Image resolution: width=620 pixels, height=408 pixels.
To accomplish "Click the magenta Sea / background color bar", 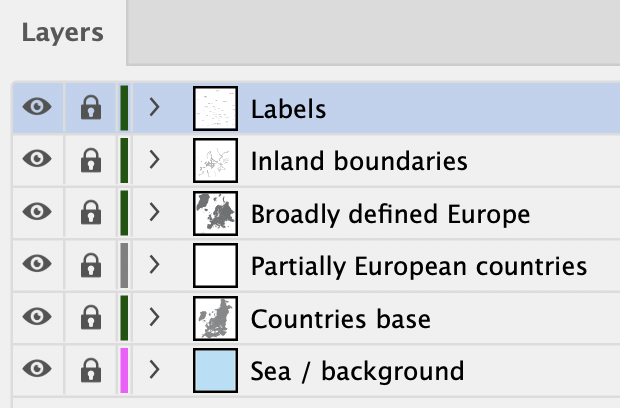I will [124, 370].
